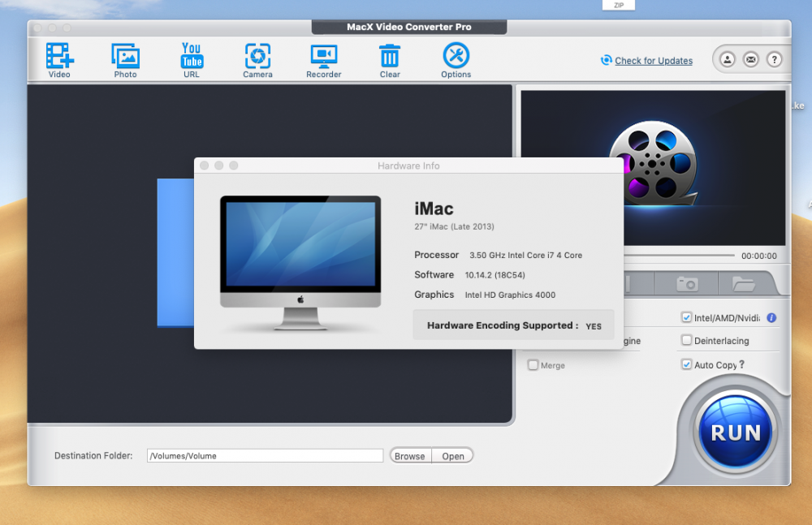Click the Auto Copy question mark
812x525 pixels.
[742, 364]
